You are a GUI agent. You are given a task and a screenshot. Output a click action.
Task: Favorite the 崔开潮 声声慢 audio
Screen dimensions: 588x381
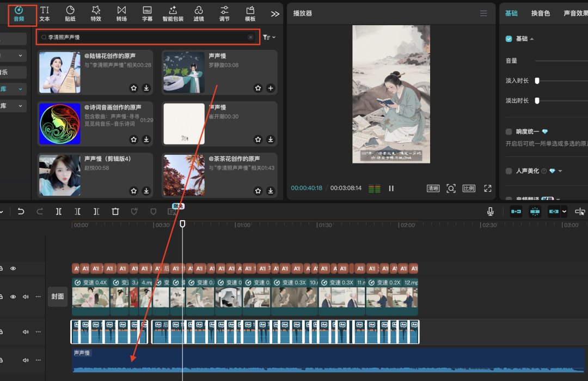pos(258,140)
